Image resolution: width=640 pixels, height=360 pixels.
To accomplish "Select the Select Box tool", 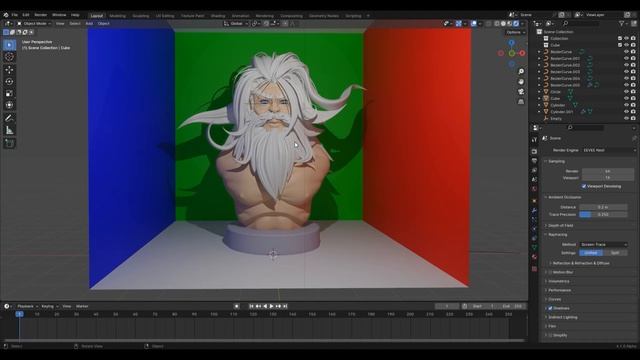I will click(9, 45).
